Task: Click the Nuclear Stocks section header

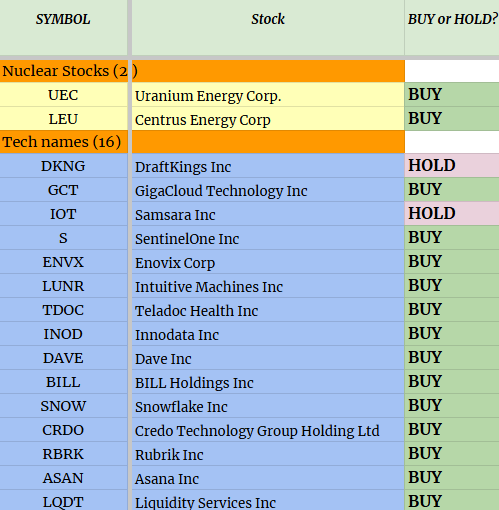Action: 202,71
